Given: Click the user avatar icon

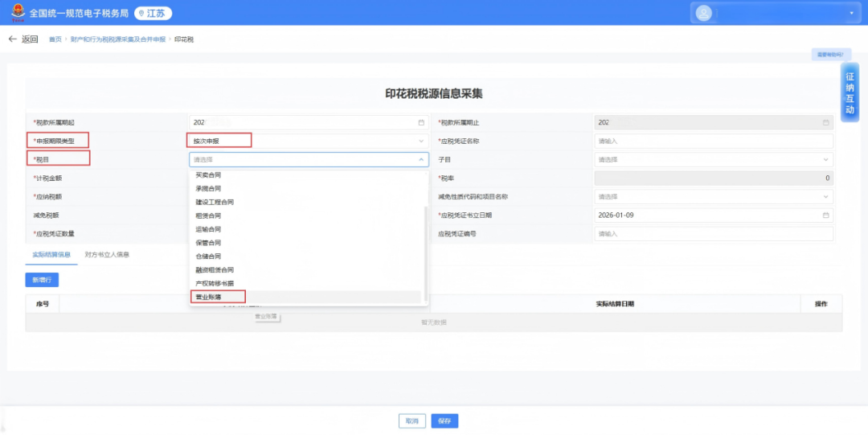Looking at the screenshot, I should point(704,13).
